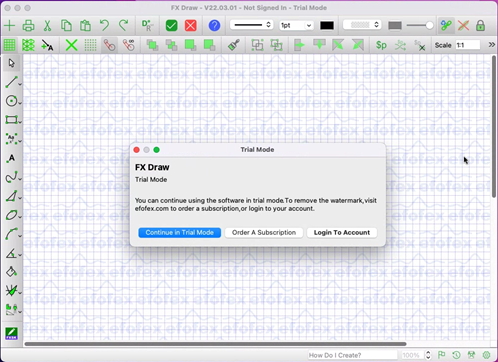Viewport: 498px width, 362px height.
Task: Open the circle tool options arrow
Action: (x=20, y=103)
